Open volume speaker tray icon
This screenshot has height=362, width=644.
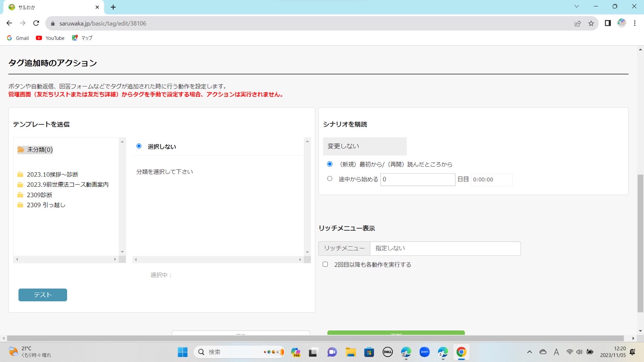point(579,352)
